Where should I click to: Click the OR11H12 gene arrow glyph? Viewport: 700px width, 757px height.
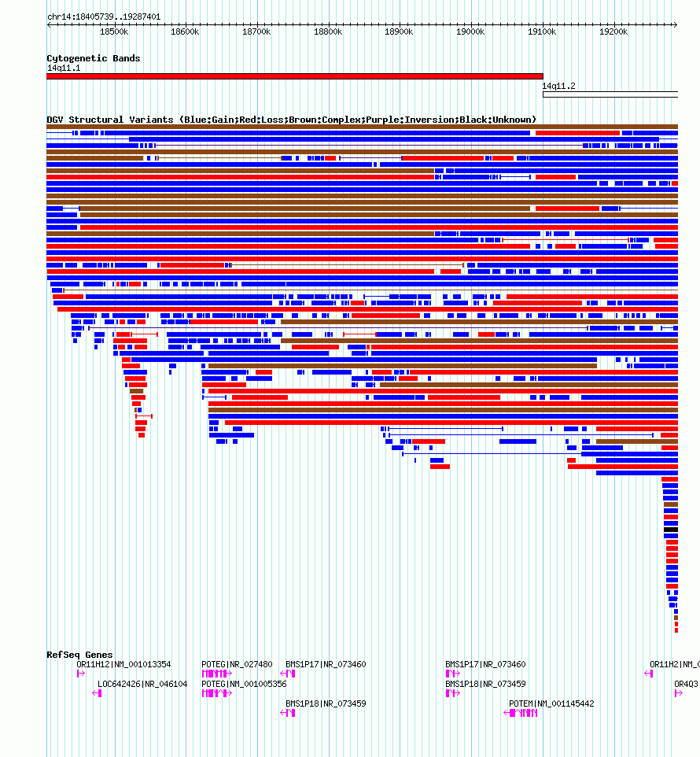[x=80, y=674]
